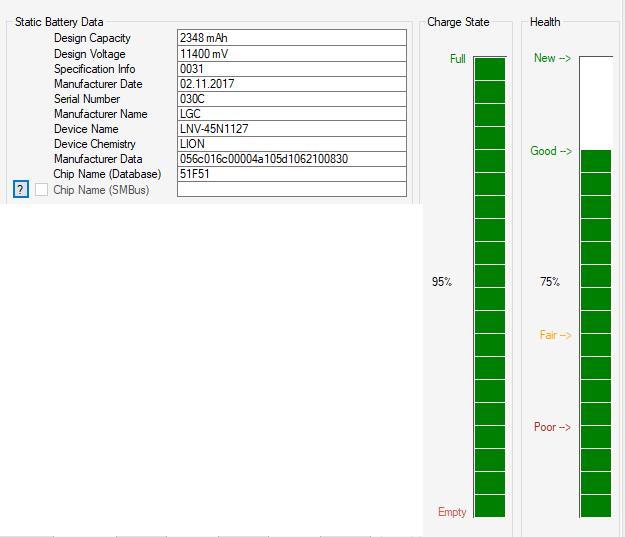The width and height of the screenshot is (625, 537).
Task: Select the Manufacturer Data hex string field
Action: pos(292,159)
